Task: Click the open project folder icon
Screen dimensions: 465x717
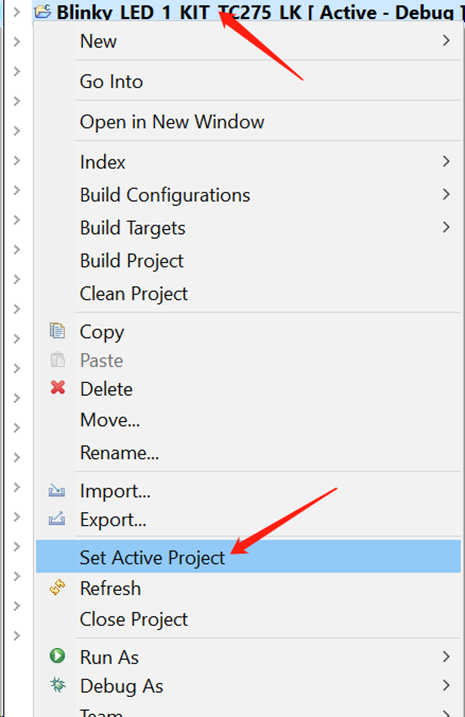Action: click(43, 11)
